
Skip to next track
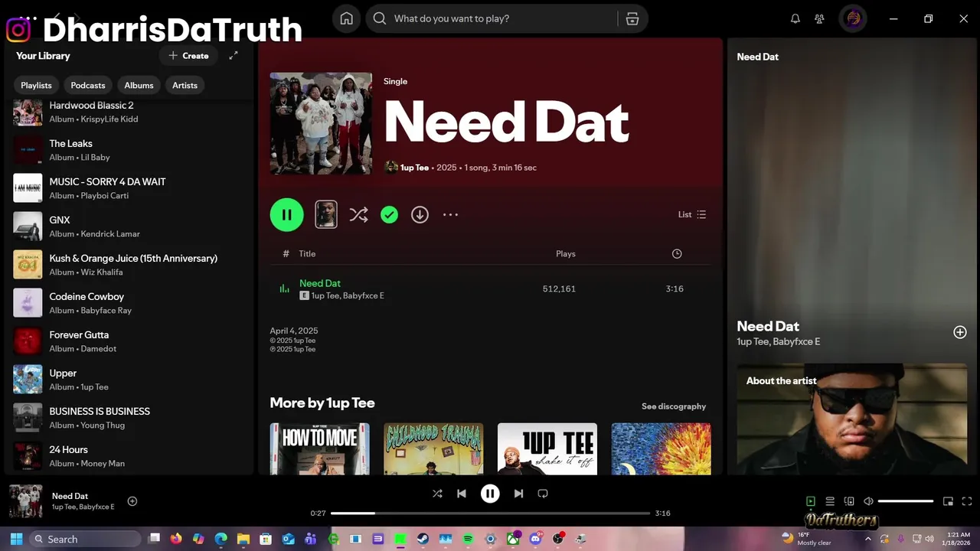click(518, 494)
